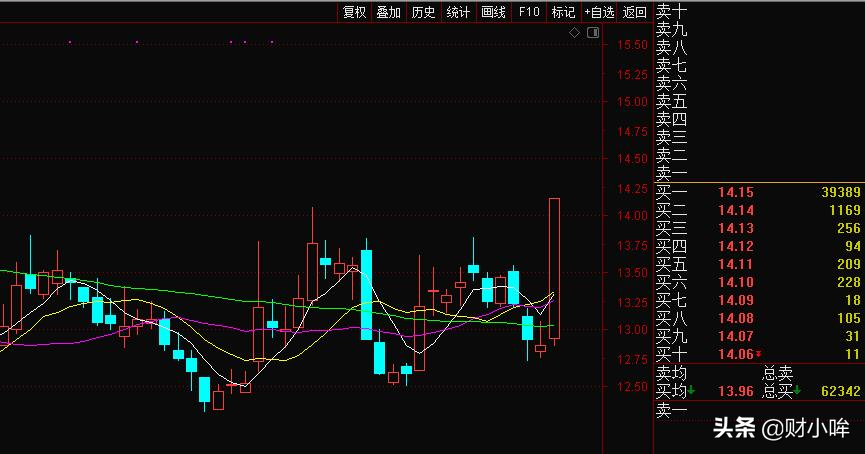Viewport: 865px width, 454px height.
Task: Select the 总卖 total ask label
Action: coord(778,373)
